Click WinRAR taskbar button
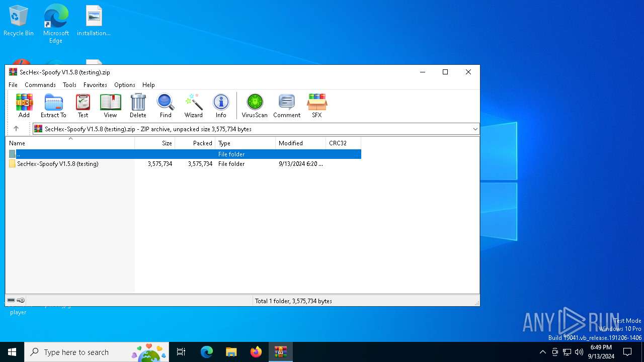This screenshot has width=644, height=362. [281, 352]
